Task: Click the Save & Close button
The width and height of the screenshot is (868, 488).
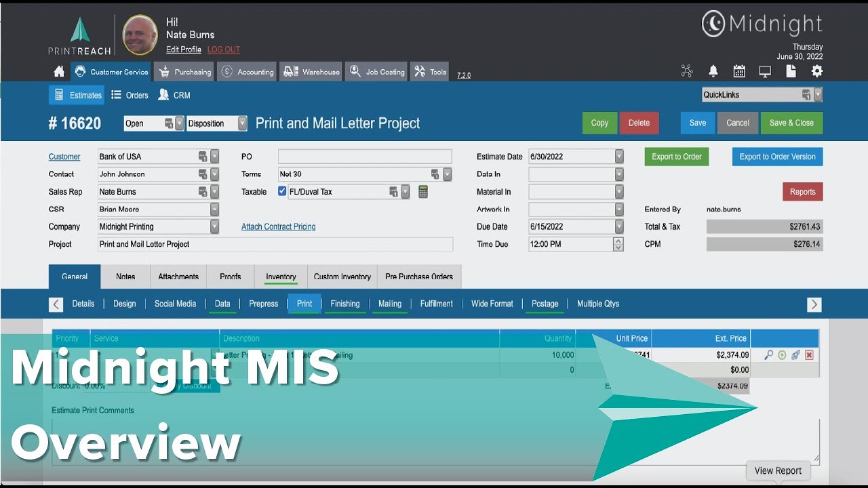Action: coord(791,123)
